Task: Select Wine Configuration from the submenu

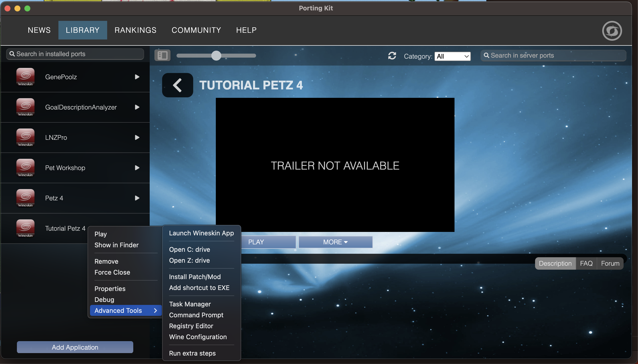Action: tap(198, 337)
